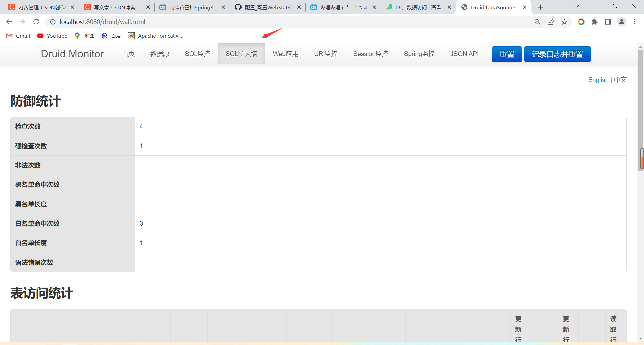Close the 写文章-CSDN博客 tab
The height and width of the screenshot is (345, 644).
click(x=148, y=7)
